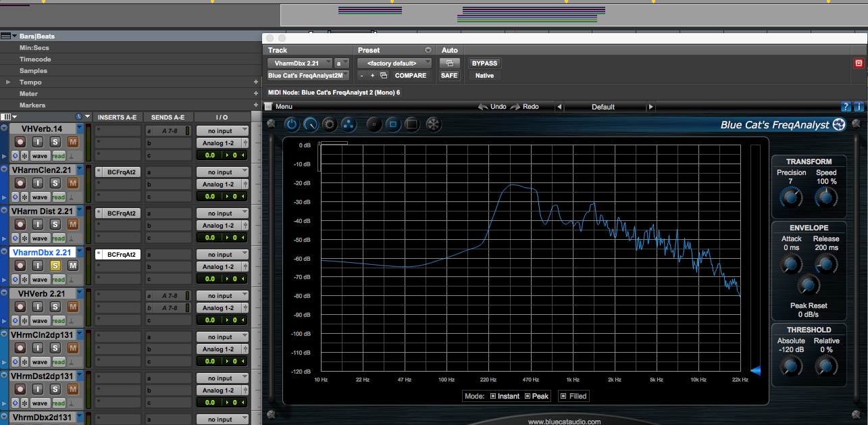Go to next preset with right arrow
This screenshot has width=868, height=425.
650,107
